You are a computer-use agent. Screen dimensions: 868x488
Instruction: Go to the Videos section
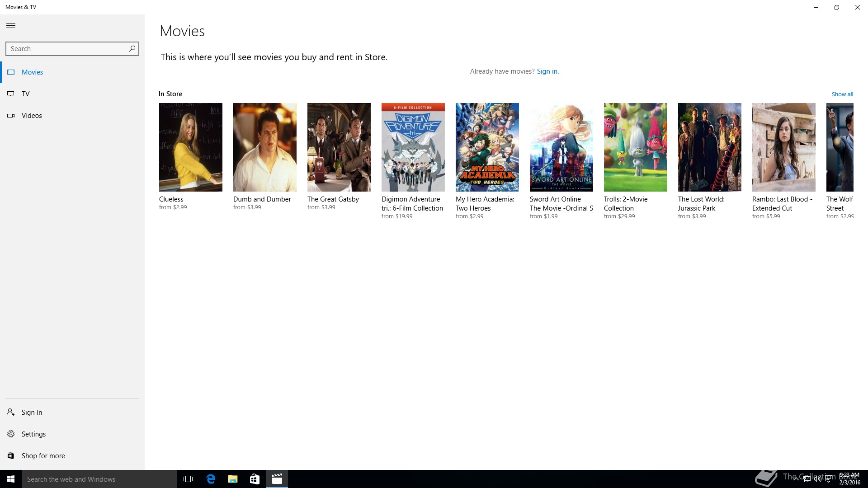72,115
